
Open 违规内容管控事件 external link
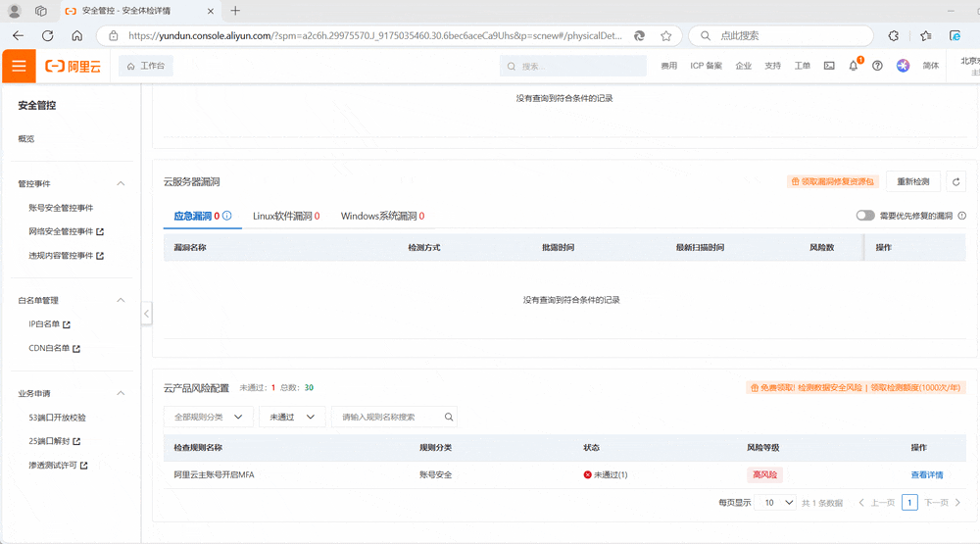[67, 256]
